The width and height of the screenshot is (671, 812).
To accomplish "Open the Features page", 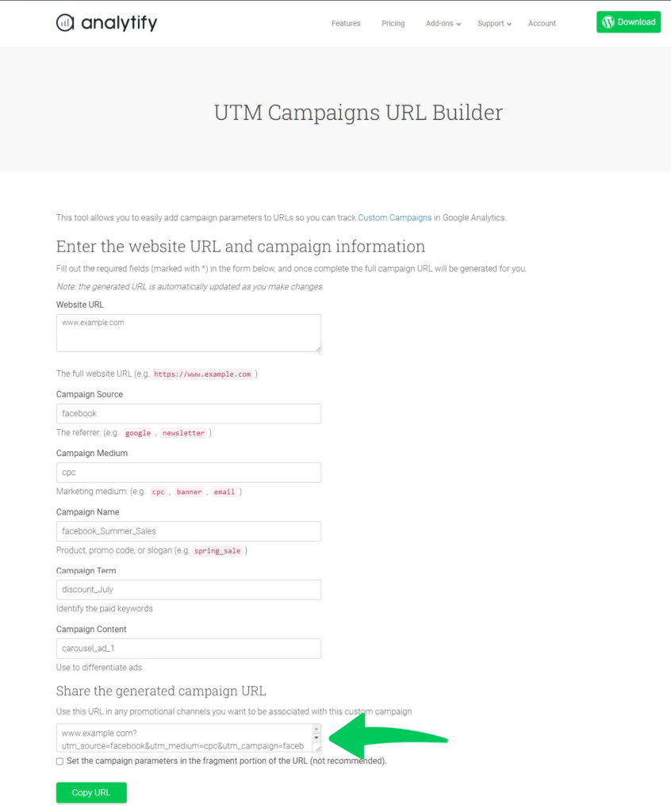I will click(x=346, y=23).
